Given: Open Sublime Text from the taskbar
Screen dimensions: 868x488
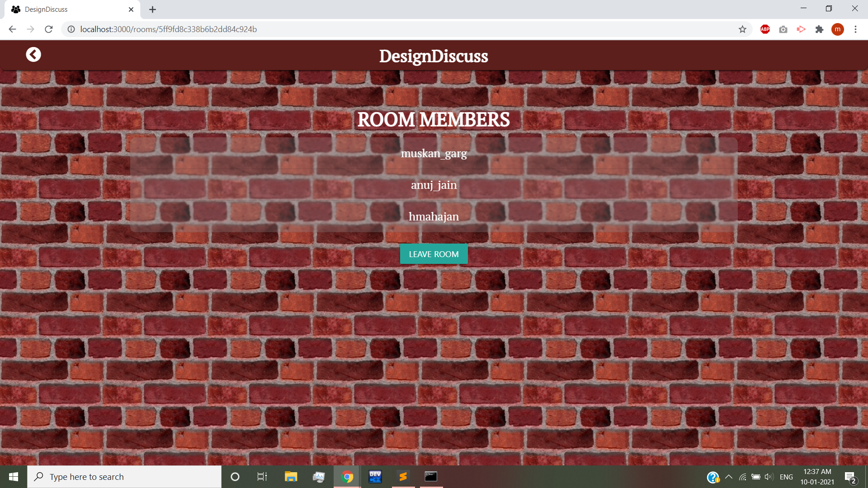Looking at the screenshot, I should 403,477.
